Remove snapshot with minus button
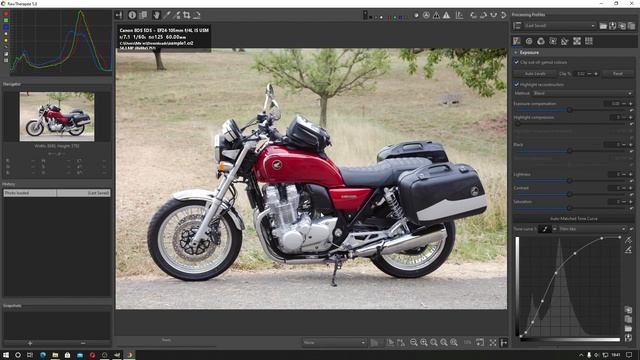Image resolution: width=640 pixels, height=360 pixels. click(83, 343)
